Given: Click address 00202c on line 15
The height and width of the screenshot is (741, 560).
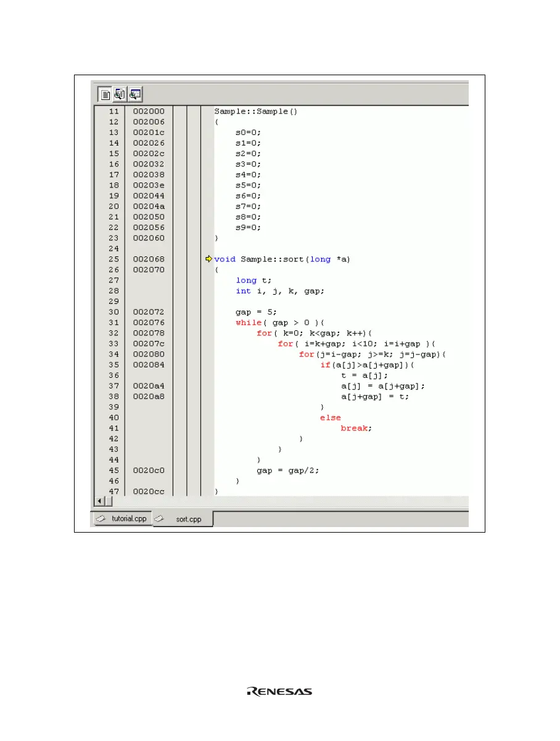Looking at the screenshot, I should [149, 154].
